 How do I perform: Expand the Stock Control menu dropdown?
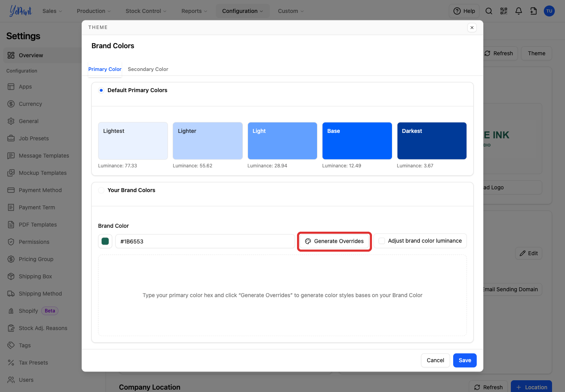pyautogui.click(x=146, y=11)
